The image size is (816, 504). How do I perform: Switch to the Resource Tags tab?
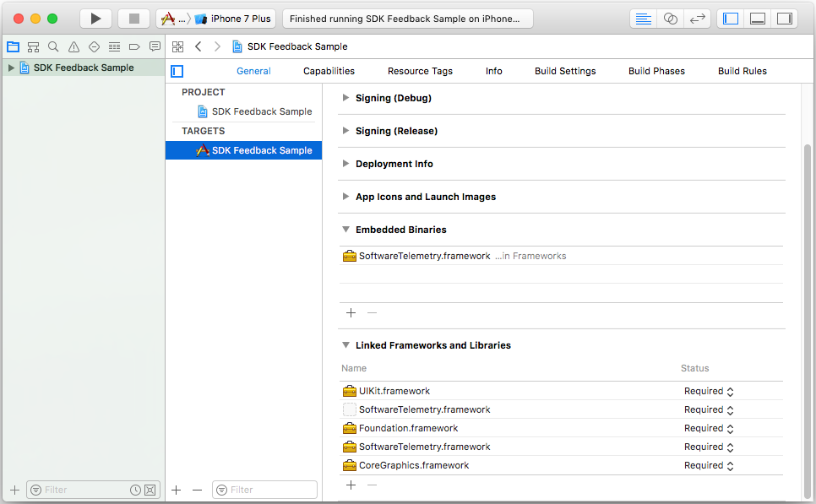[x=420, y=71]
